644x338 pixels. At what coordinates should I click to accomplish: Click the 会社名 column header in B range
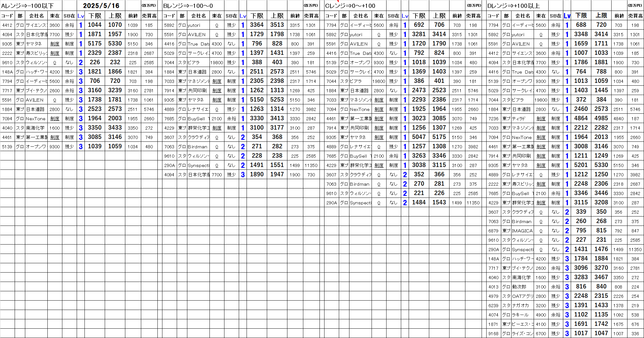pyautogui.click(x=199, y=16)
